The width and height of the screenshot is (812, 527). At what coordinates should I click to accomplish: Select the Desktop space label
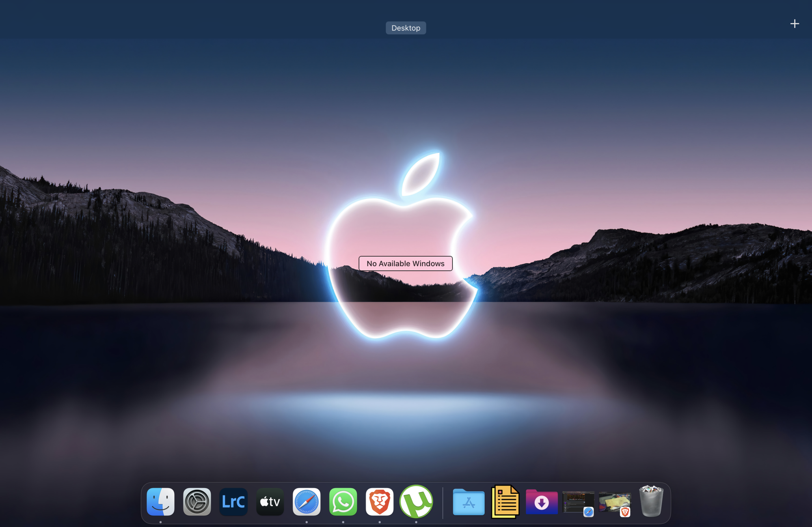[406, 28]
